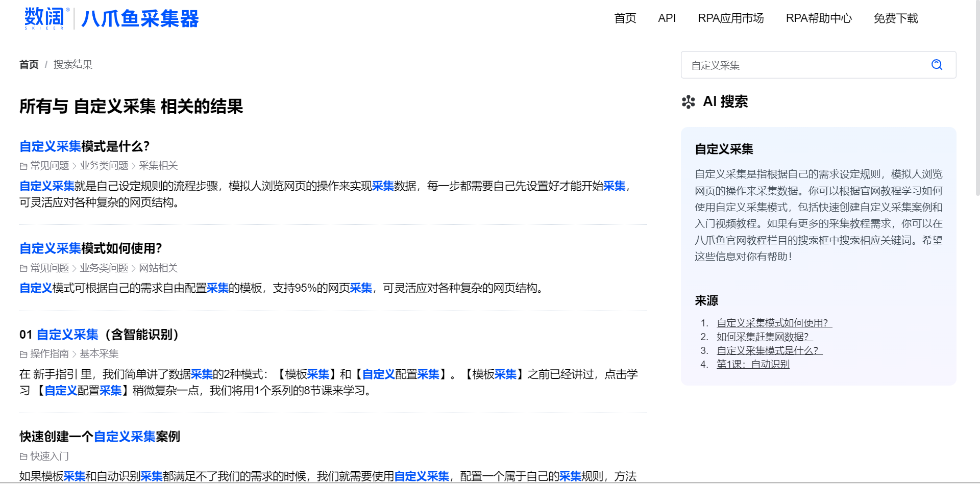Click the 采集相关 category label
980x484 pixels.
(x=158, y=166)
